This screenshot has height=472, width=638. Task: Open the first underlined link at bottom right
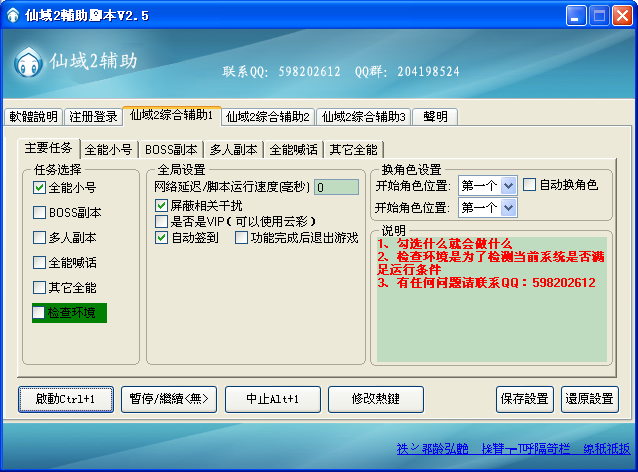pos(433,449)
